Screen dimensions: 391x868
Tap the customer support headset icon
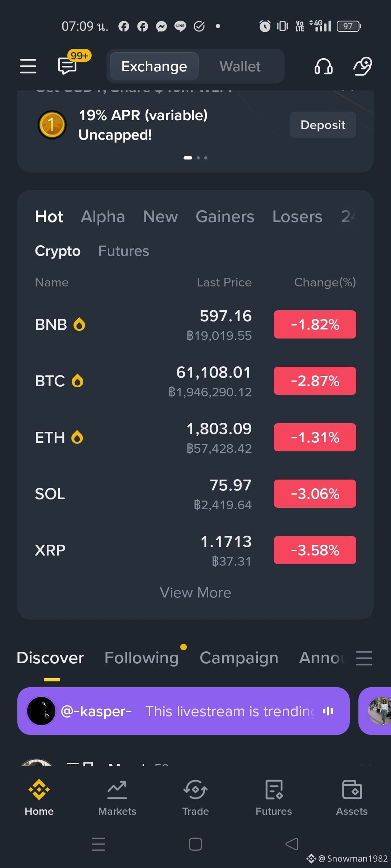click(x=323, y=66)
